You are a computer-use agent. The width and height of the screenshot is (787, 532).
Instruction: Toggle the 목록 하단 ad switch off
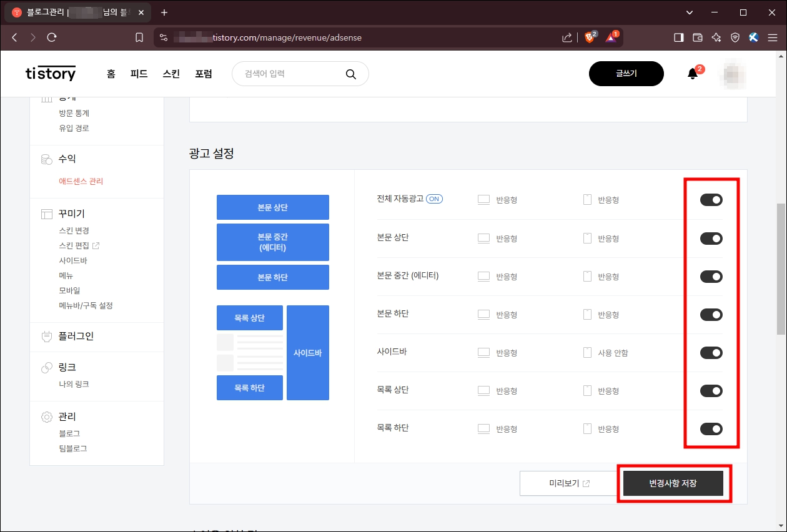point(711,429)
